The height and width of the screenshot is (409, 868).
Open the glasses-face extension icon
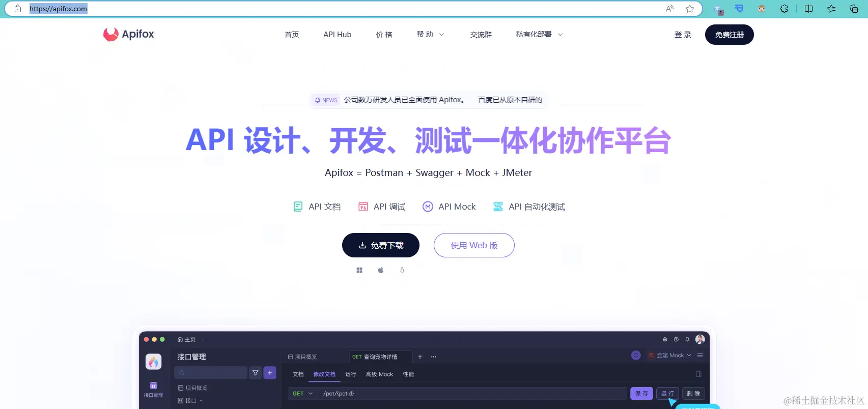(762, 9)
